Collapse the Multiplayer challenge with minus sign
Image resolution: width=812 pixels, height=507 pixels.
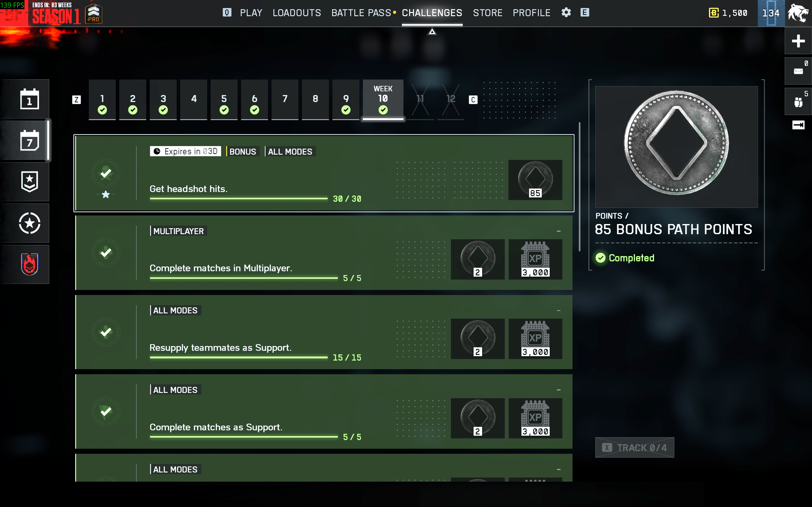558,231
